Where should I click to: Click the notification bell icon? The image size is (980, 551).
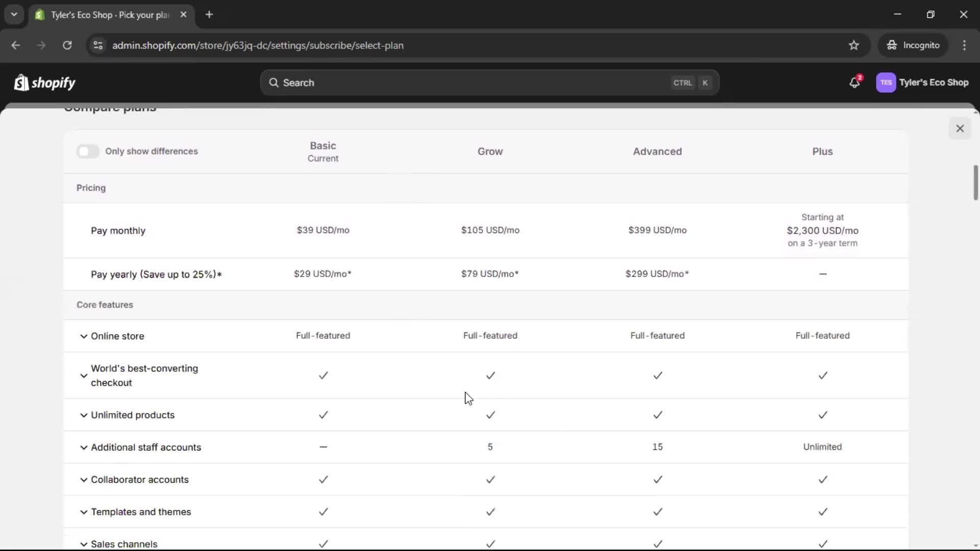point(855,82)
